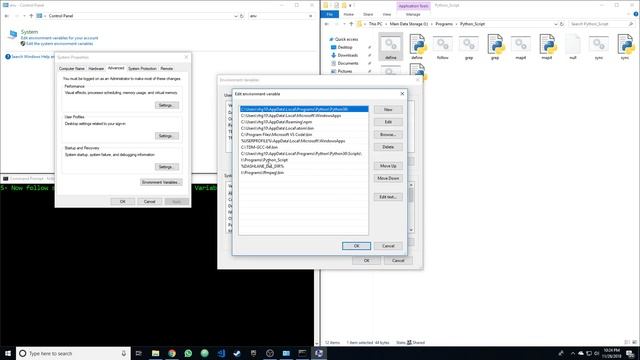This screenshot has width=640, height=360.
Task: Go back in File Explorer window
Action: click(x=327, y=24)
